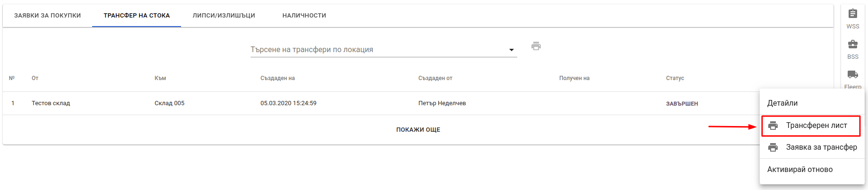Screen dimensions: 868x190
Task: Click the Статус column header
Action: coord(675,78)
